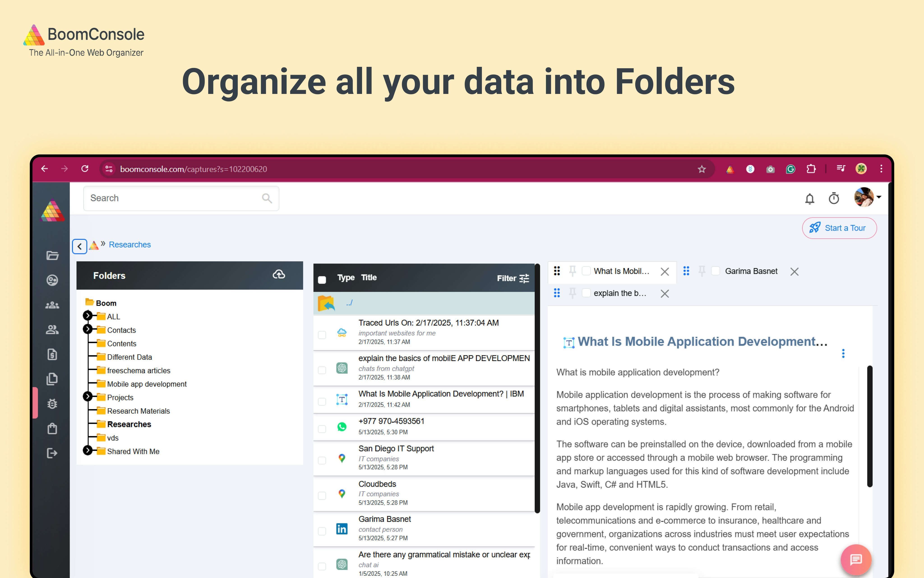Image resolution: width=924 pixels, height=578 pixels.
Task: Close the 'explain the b...' tab
Action: pyautogui.click(x=665, y=294)
